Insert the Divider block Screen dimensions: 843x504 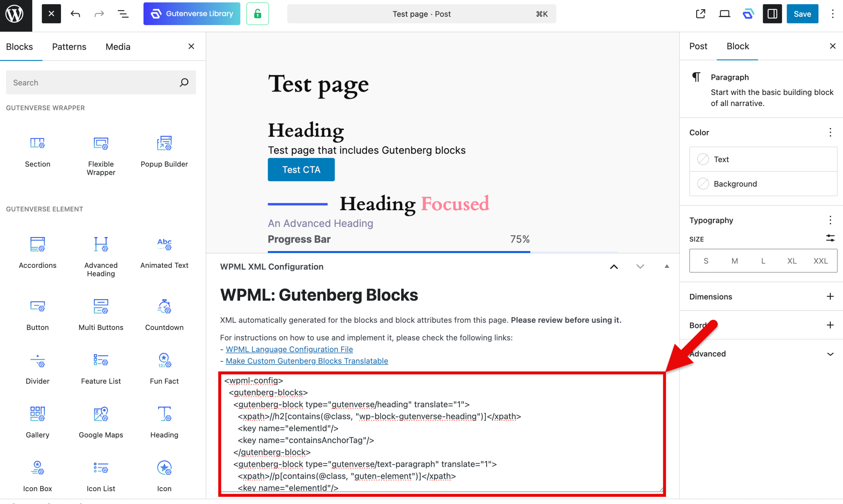(x=38, y=369)
